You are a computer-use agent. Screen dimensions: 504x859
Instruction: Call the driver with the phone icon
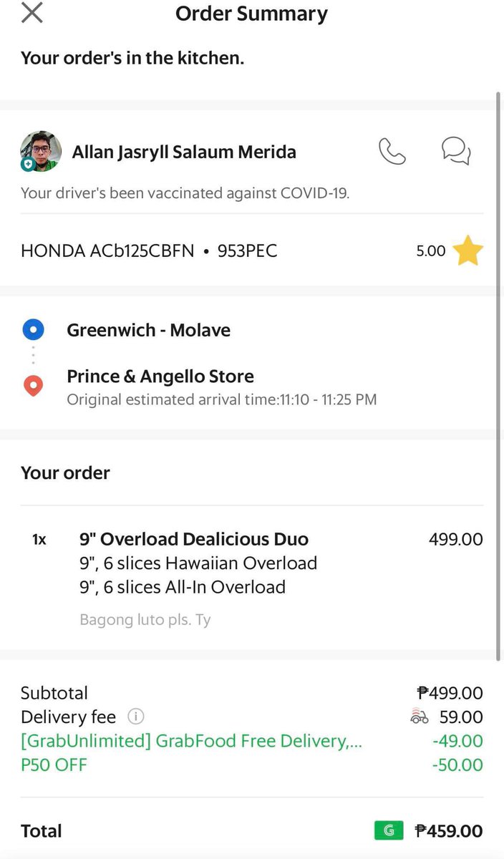tap(392, 151)
